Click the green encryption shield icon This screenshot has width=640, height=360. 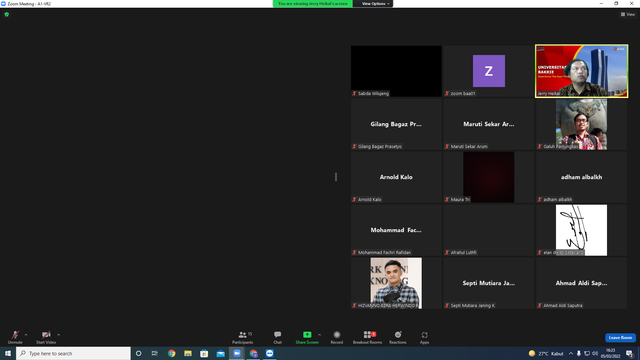point(7,14)
